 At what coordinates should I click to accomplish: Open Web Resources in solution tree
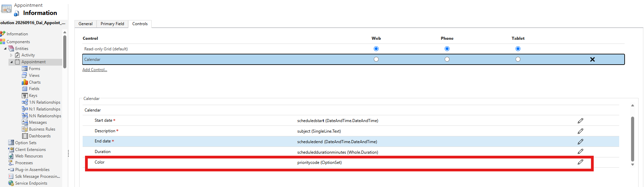[x=29, y=156]
